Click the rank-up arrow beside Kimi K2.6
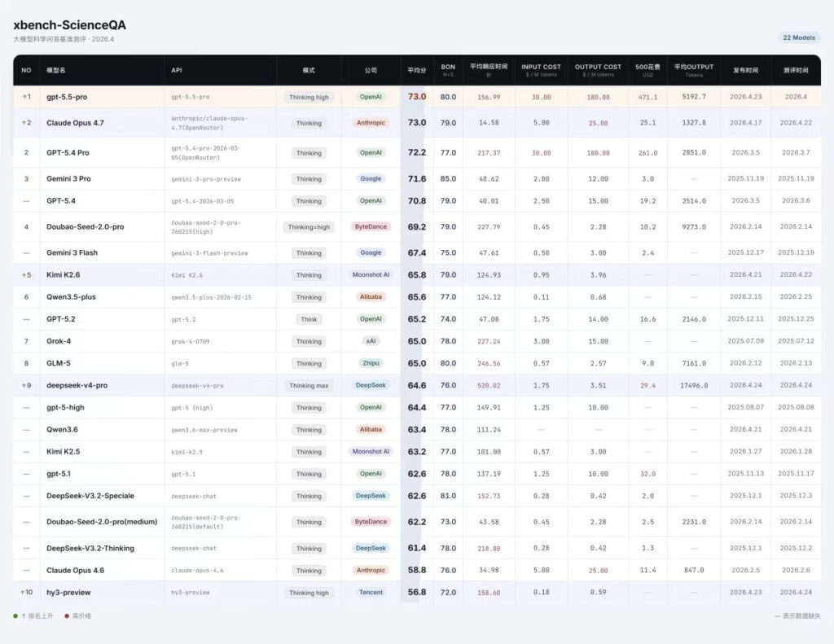 coord(23,275)
